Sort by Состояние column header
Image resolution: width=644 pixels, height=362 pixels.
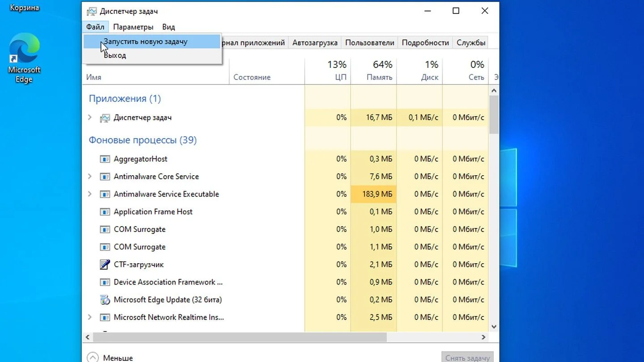267,71
